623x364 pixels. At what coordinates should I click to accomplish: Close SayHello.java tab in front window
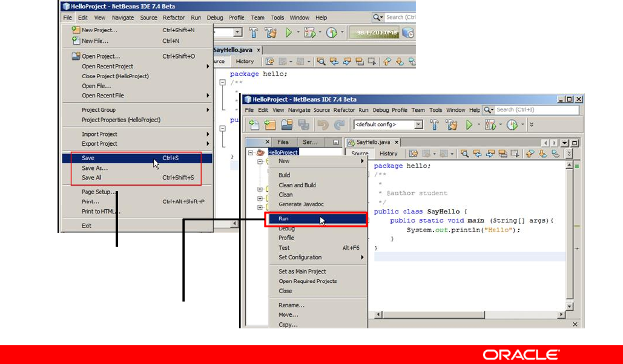[x=396, y=142]
